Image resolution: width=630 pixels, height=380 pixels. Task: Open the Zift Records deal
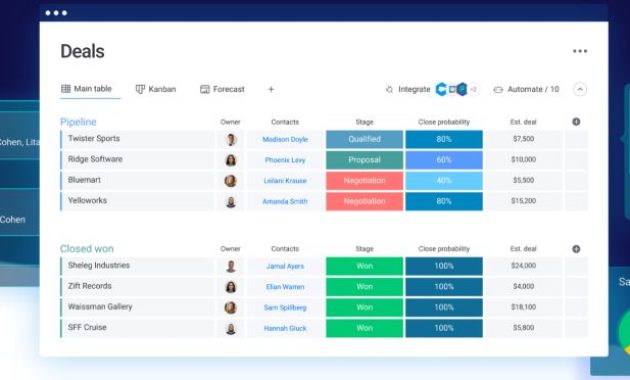[90, 286]
